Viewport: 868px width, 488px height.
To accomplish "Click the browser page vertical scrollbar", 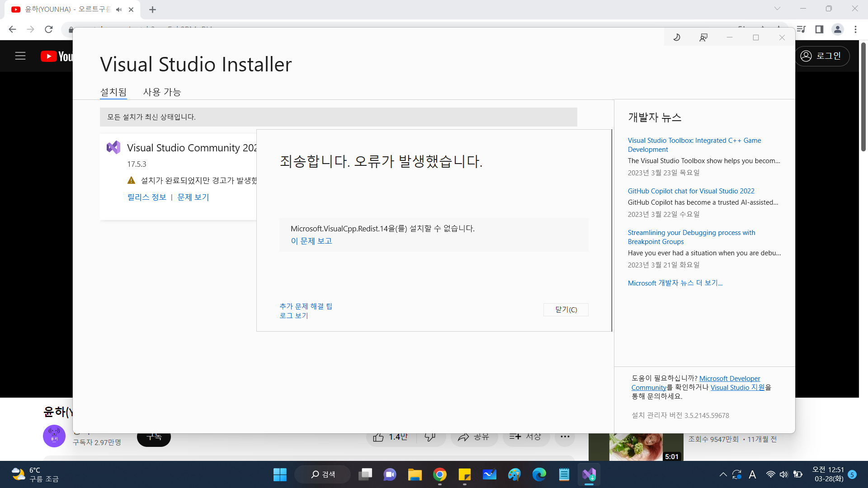I will [x=863, y=97].
